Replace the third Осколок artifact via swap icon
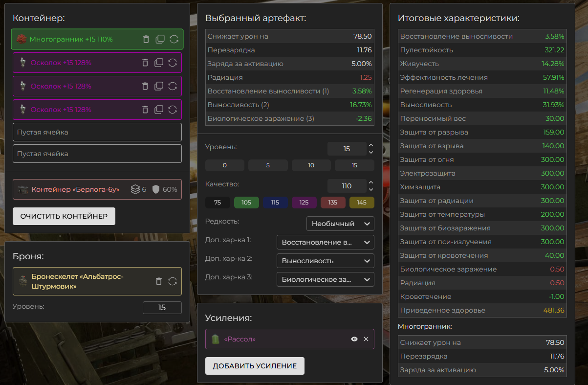The width and height of the screenshot is (588, 385). [173, 110]
